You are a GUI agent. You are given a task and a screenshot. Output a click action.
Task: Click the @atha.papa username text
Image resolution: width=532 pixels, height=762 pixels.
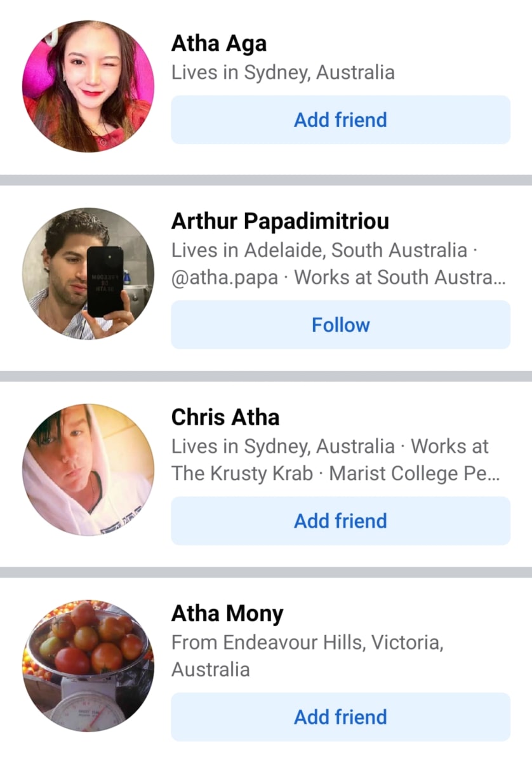pyautogui.click(x=225, y=278)
